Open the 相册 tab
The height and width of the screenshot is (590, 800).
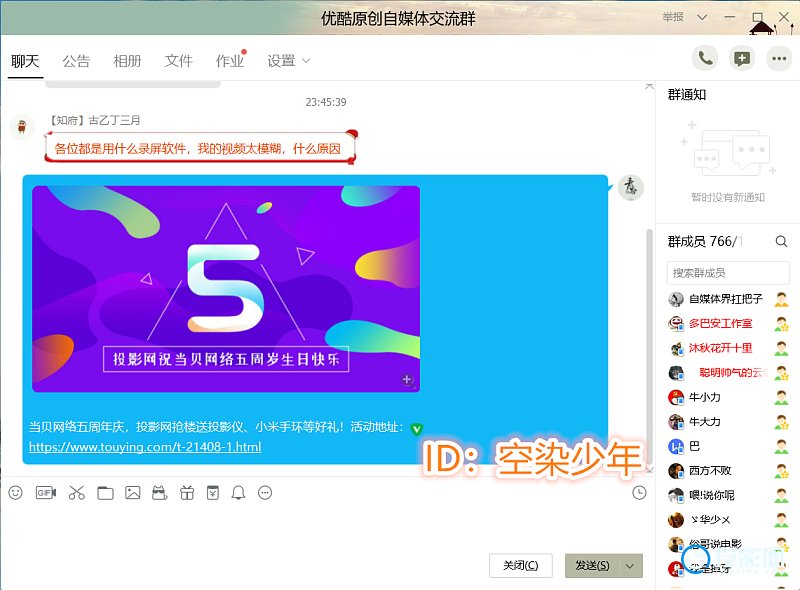click(x=127, y=61)
